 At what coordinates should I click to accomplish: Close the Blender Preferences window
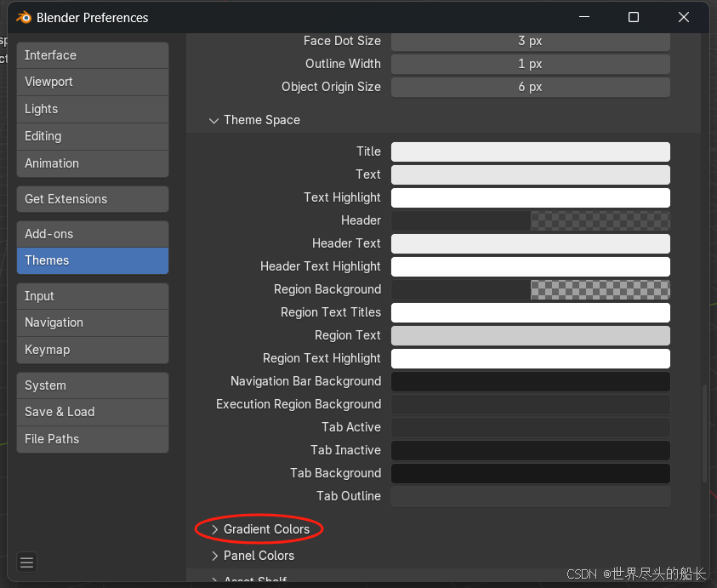[684, 17]
